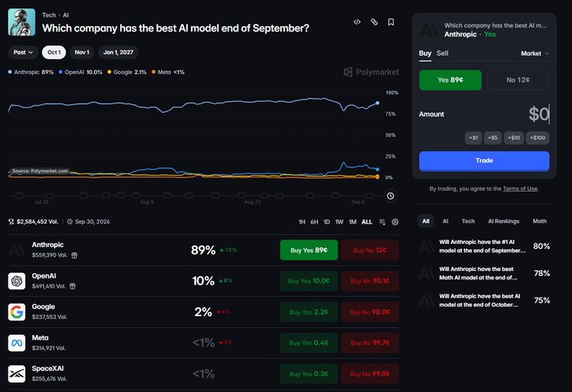Viewport: 572px width, 392px height.
Task: Click the Meta logo icon
Action: tap(17, 342)
